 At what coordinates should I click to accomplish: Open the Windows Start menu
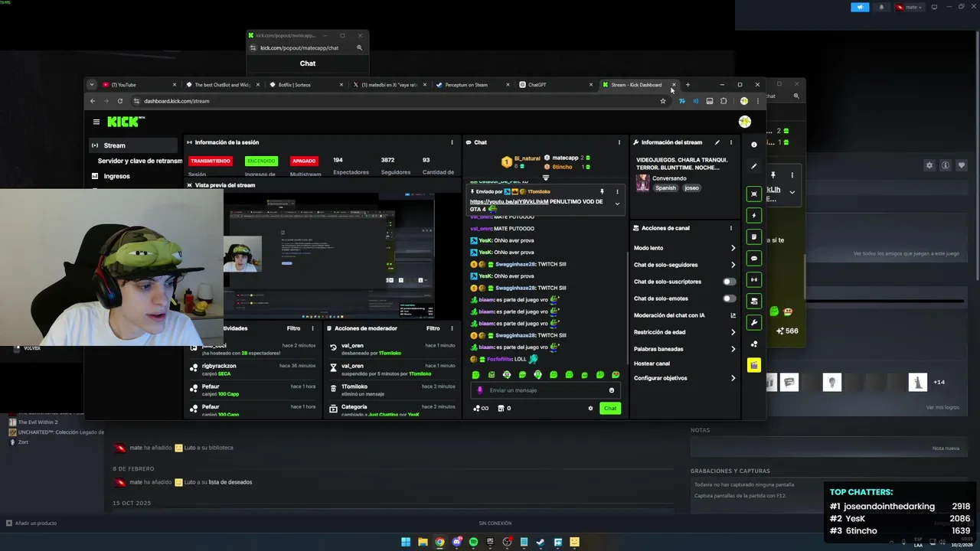click(x=406, y=542)
